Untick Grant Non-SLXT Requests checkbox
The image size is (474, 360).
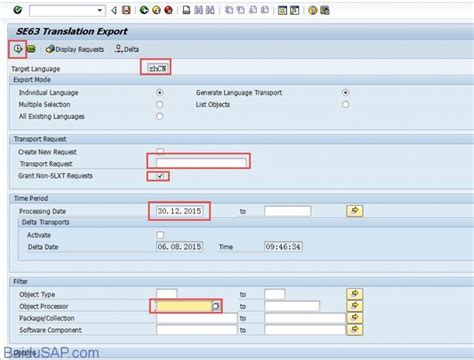coord(160,176)
